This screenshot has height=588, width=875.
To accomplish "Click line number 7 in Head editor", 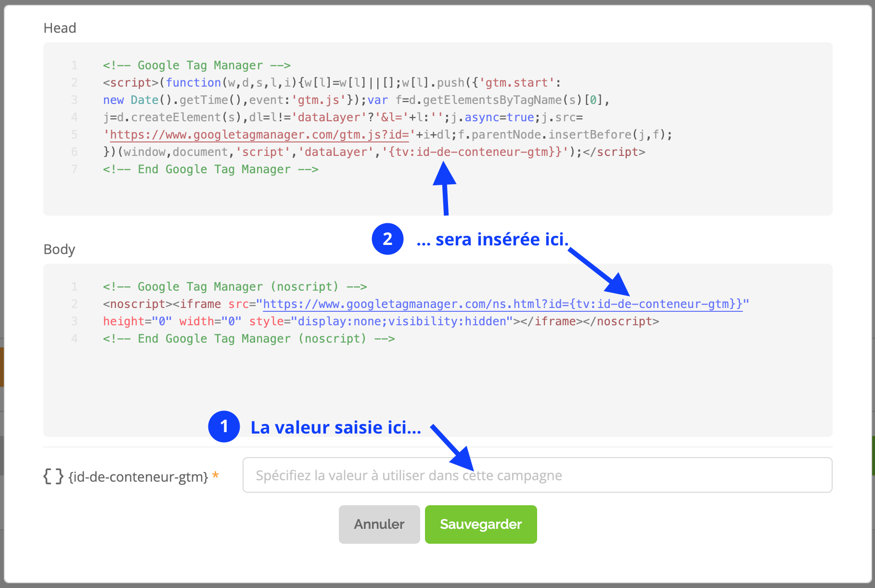I will click(74, 169).
